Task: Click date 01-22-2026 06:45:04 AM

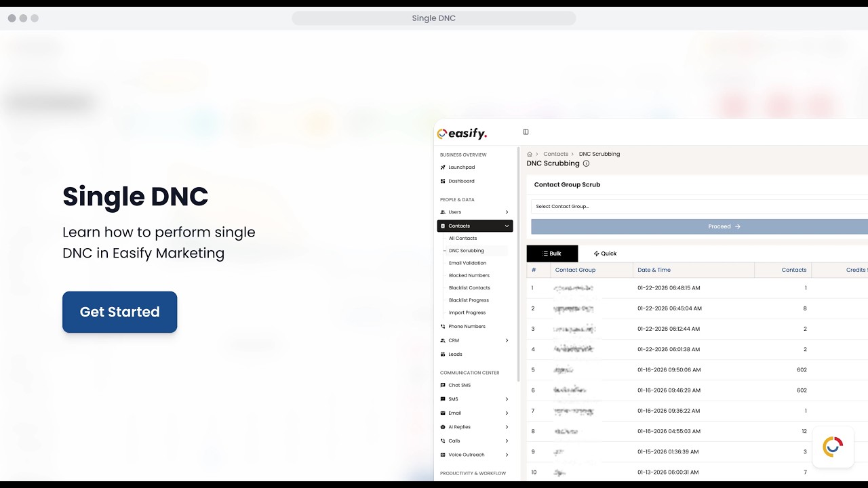Action: click(669, 308)
